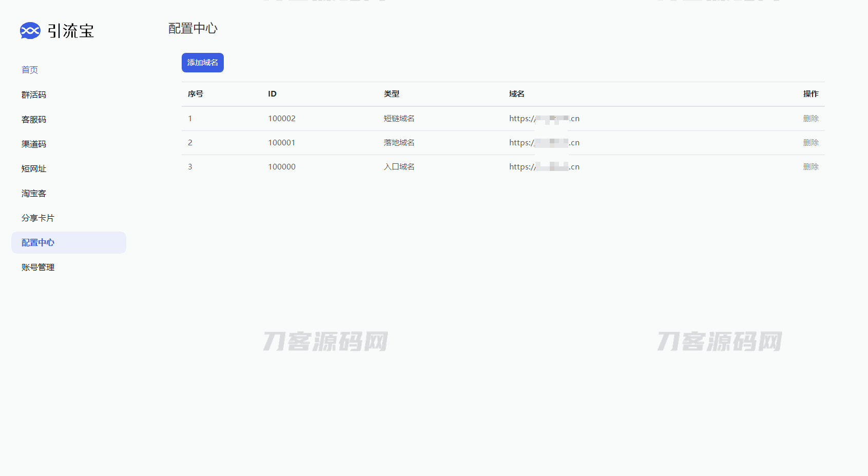Click the short-link domain URL in row 1

tap(544, 119)
